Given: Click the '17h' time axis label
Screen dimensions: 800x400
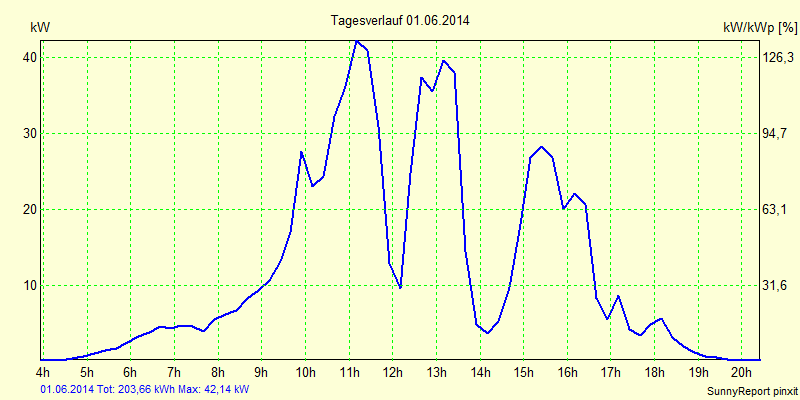Looking at the screenshot, I should pyautogui.click(x=611, y=371).
